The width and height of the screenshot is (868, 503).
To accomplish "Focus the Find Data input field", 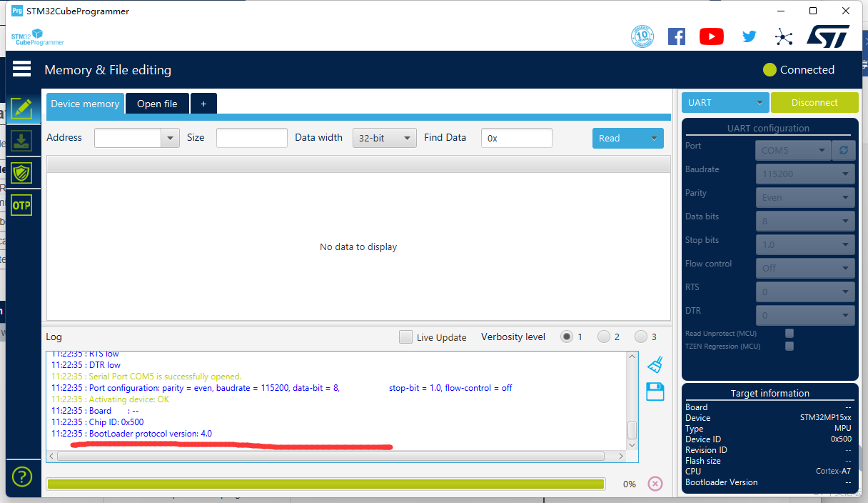I will click(x=517, y=138).
